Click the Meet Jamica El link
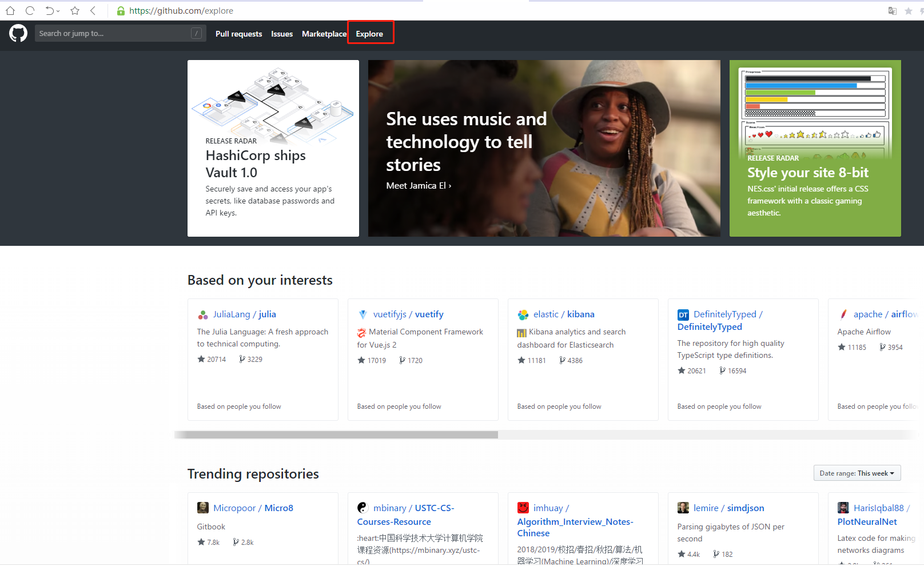The height and width of the screenshot is (570, 924). coord(419,185)
